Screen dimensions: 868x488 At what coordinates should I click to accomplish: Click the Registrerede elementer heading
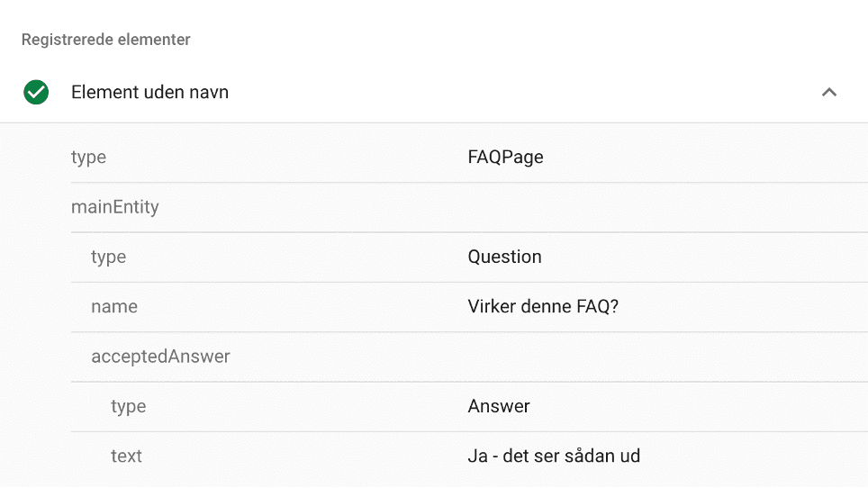(x=105, y=40)
